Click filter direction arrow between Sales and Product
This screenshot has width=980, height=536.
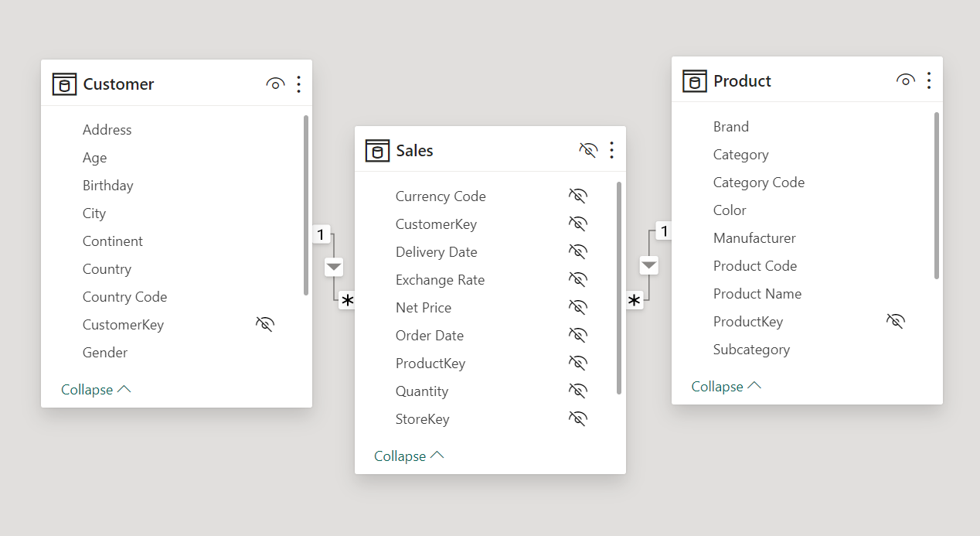[x=649, y=265]
